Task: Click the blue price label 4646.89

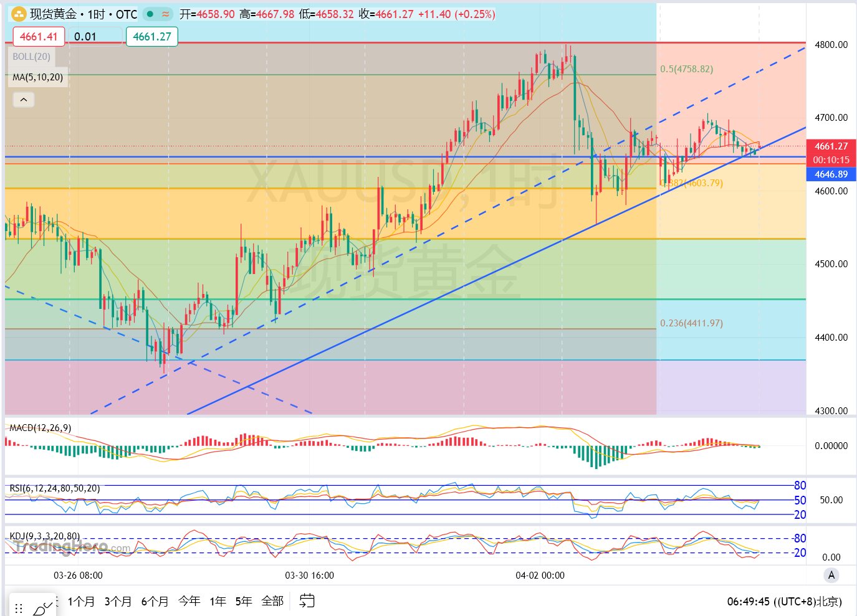Action: click(831, 174)
